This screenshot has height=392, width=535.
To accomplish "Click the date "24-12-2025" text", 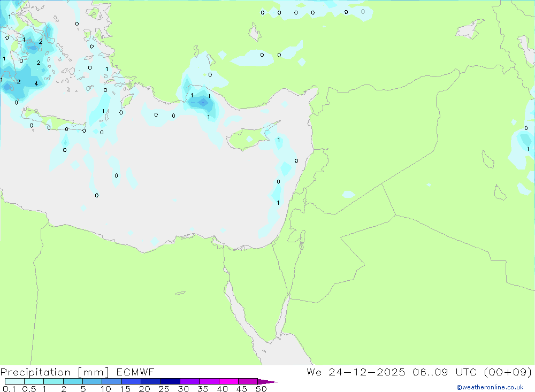I will (x=367, y=372).
